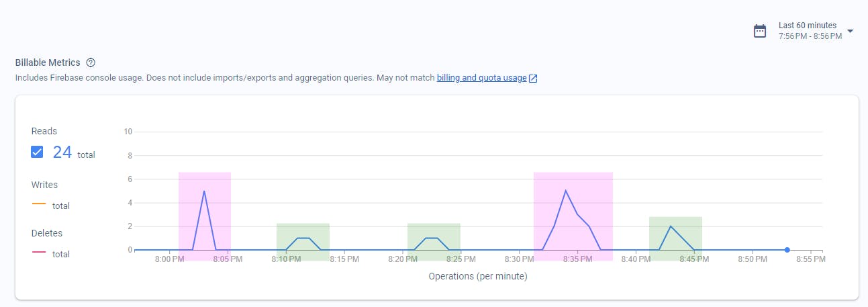Screen dimensions: 868x307
Task: Open the 7:56 PM - 8:56 PM time range
Action: [x=810, y=36]
